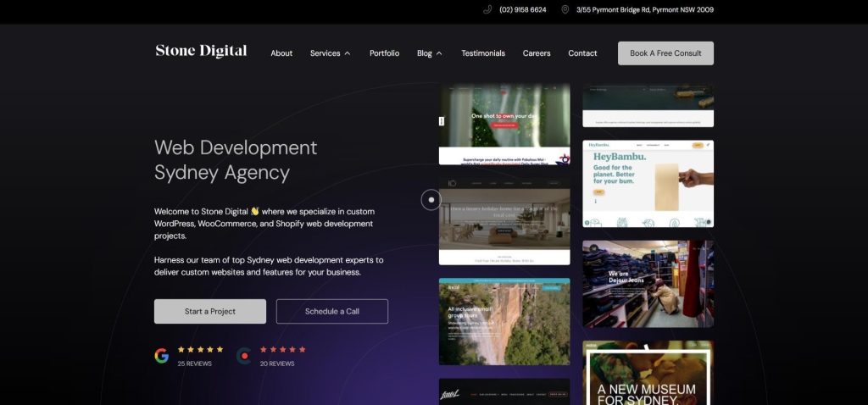868x405 pixels.
Task: Click the Web Development Sydney Agency heading
Action: click(236, 160)
